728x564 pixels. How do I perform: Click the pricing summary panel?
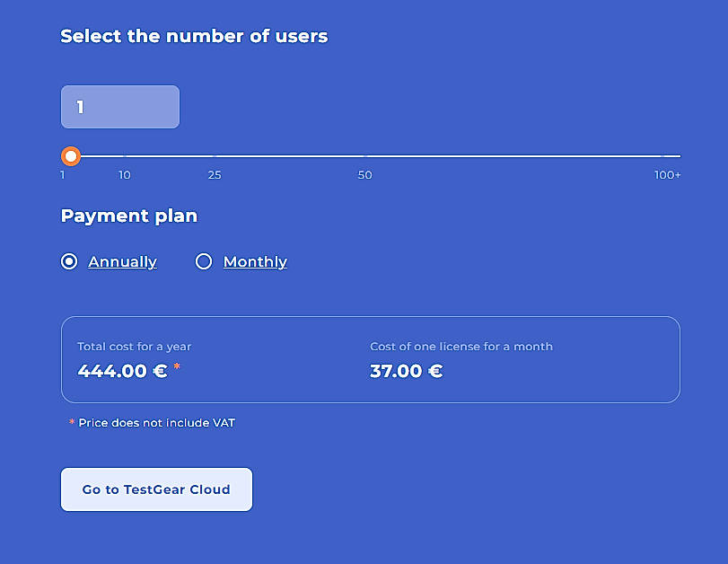(x=370, y=357)
